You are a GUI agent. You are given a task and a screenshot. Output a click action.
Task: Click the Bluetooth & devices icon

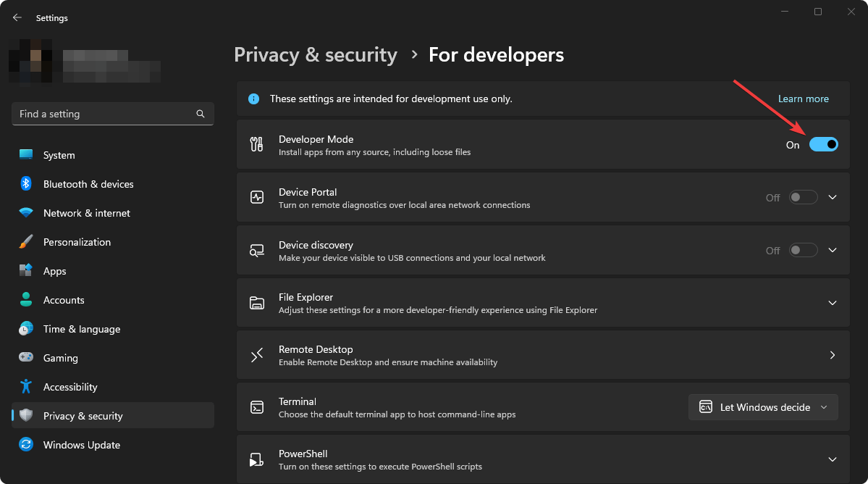[26, 184]
